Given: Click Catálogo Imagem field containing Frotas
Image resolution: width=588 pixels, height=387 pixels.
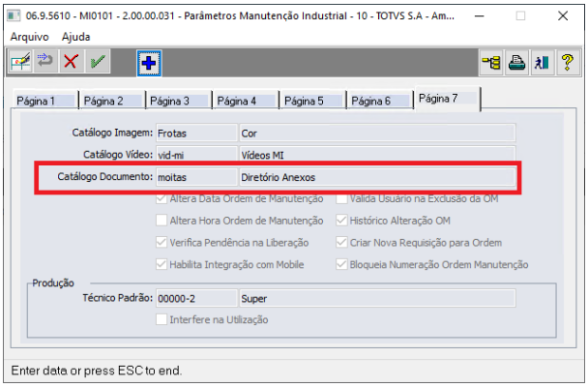Looking at the screenshot, I should (x=197, y=134).
